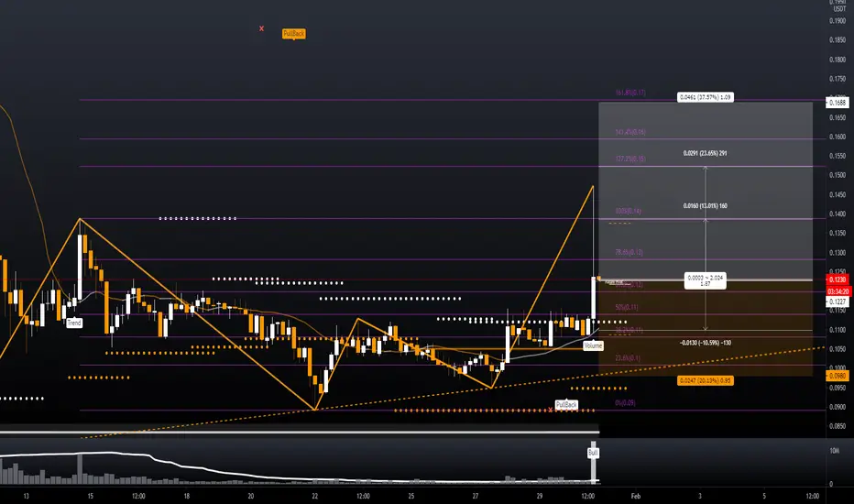Click 0.1900 on the price axis
Viewport: 854px width, 504px height.
[838, 21]
